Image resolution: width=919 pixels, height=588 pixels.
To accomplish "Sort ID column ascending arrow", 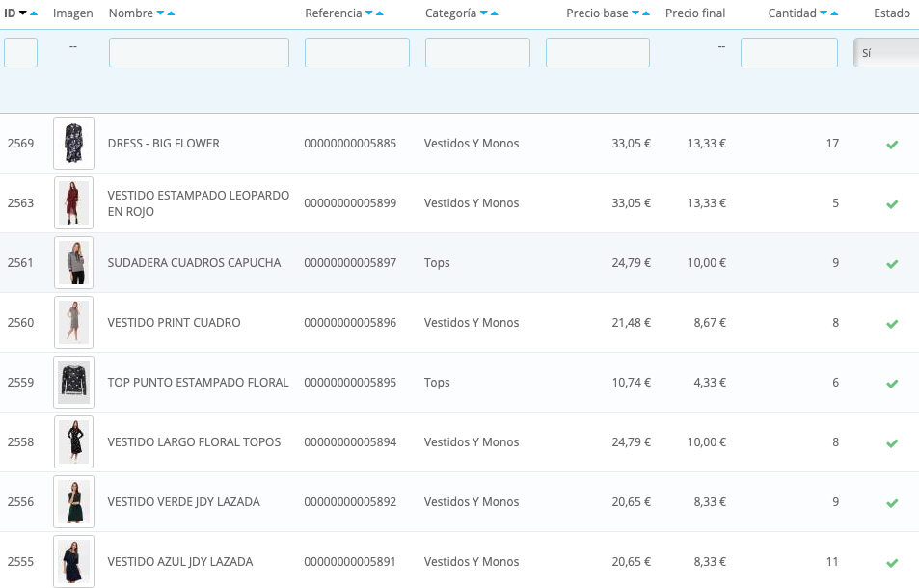I will (34, 13).
